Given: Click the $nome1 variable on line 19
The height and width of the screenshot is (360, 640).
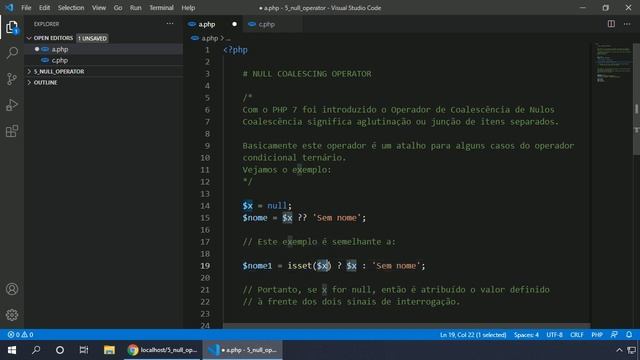Looking at the screenshot, I should tap(257, 266).
